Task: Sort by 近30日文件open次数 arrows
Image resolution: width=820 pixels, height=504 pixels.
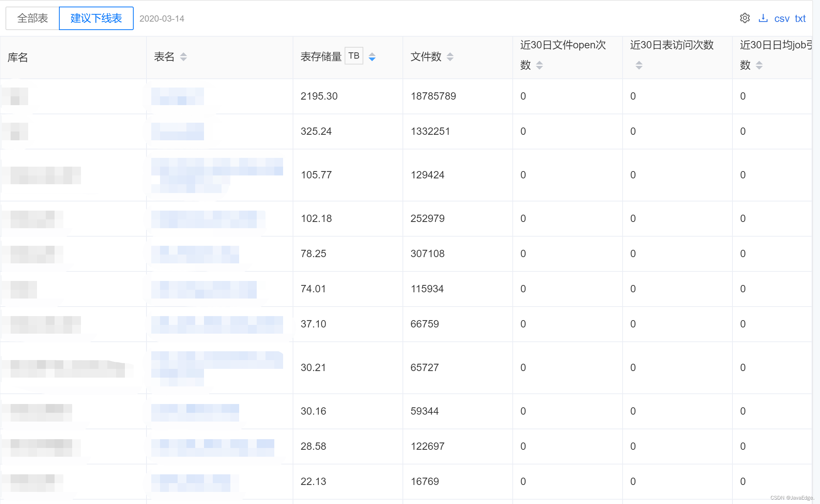Action: 539,65
